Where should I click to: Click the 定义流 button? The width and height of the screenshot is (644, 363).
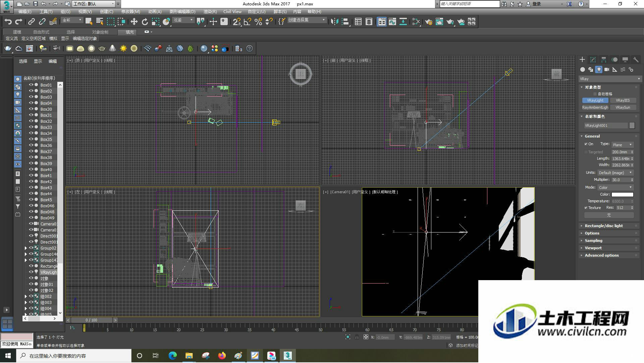[x=12, y=39]
